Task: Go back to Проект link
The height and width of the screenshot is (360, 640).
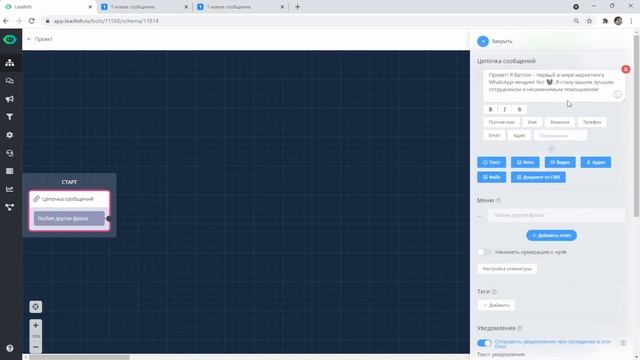Action: [x=40, y=39]
